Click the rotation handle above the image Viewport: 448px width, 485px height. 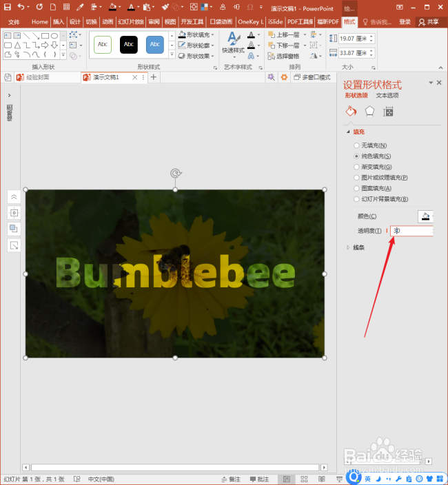pyautogui.click(x=176, y=173)
